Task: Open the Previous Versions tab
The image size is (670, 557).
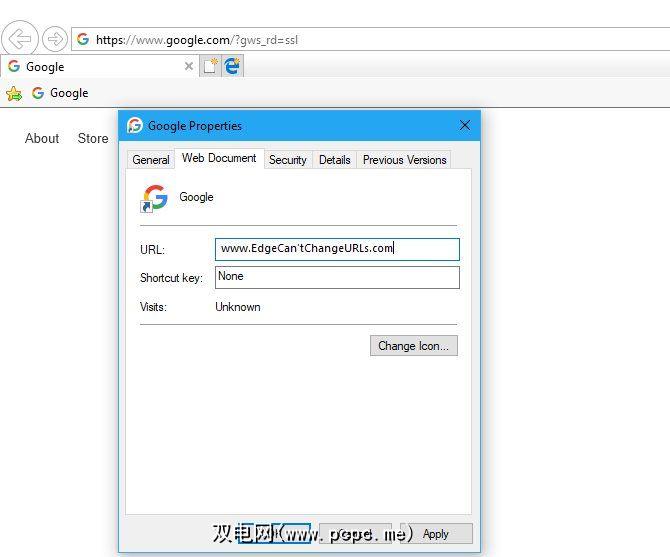Action: point(404,159)
